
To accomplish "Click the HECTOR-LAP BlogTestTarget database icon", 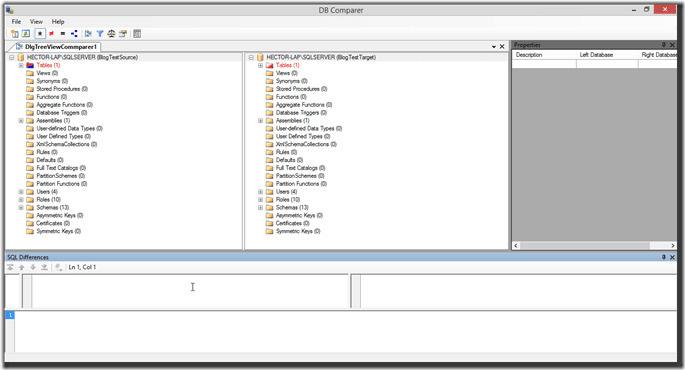I will [x=260, y=57].
